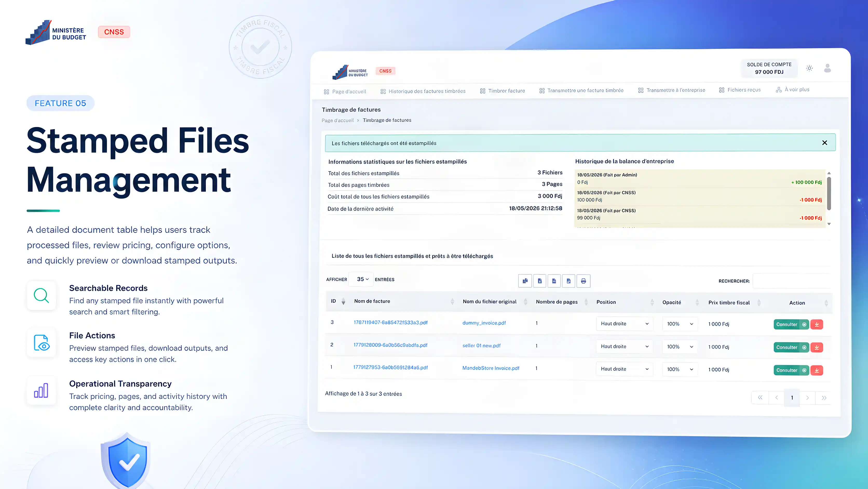Viewport: 868px width, 489px height.
Task: Expand the À voir plus menu
Action: (792, 89)
